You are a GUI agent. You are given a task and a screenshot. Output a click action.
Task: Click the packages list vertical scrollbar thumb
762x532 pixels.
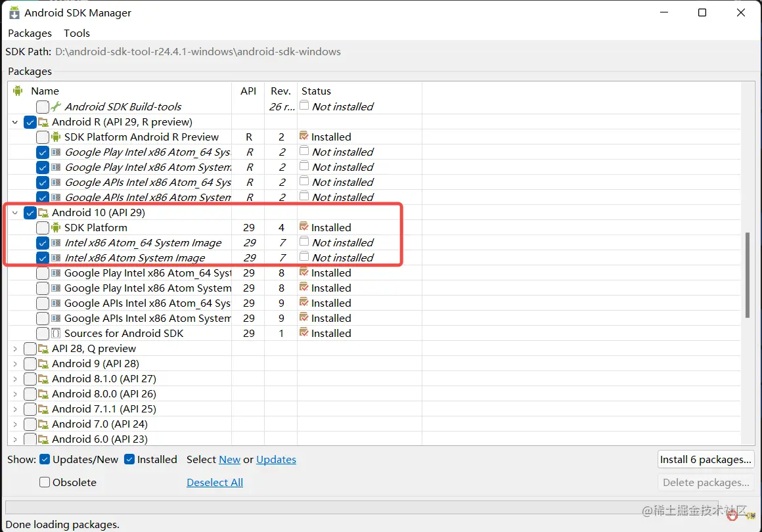[x=748, y=275]
